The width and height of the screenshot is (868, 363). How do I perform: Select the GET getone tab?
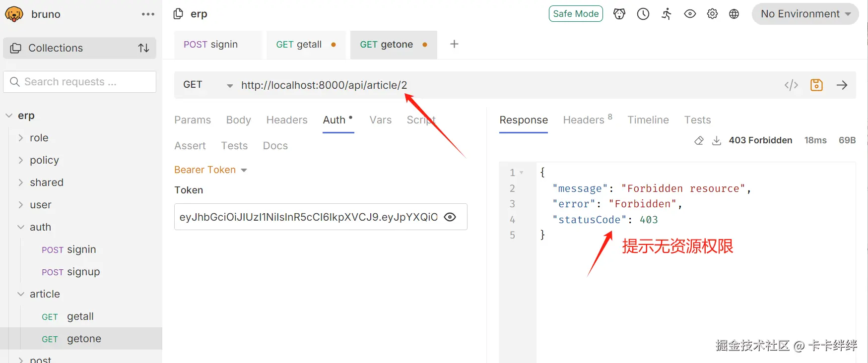(x=394, y=45)
